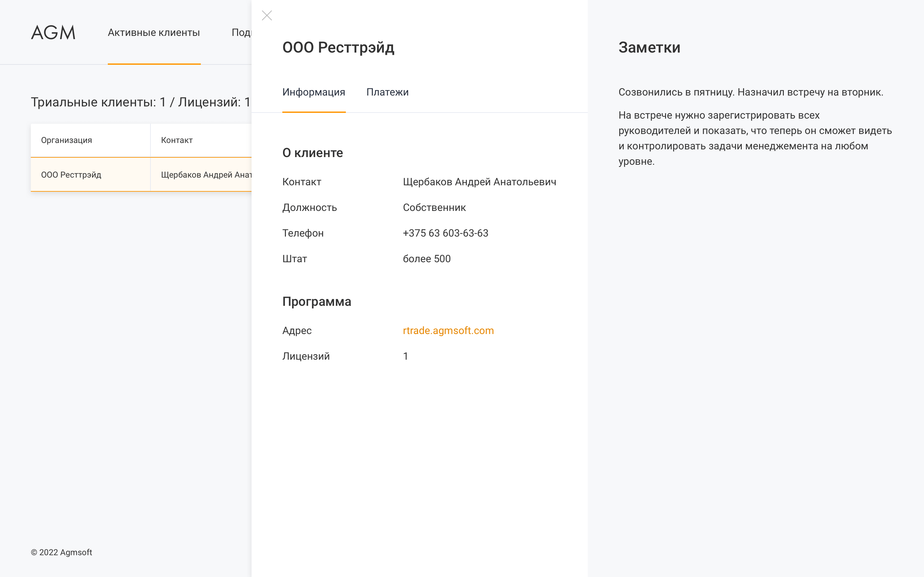Select ООО Рессттрэйд table row
924x577 pixels.
point(71,175)
